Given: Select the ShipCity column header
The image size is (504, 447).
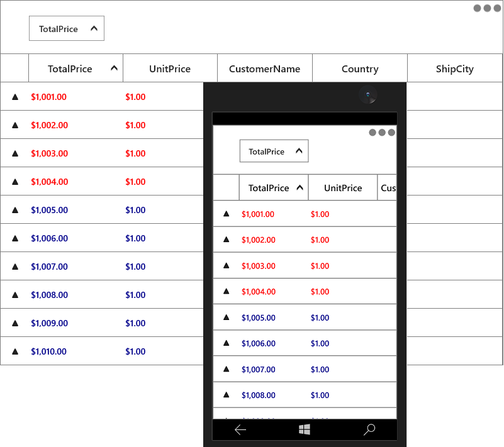Looking at the screenshot, I should 455,68.
